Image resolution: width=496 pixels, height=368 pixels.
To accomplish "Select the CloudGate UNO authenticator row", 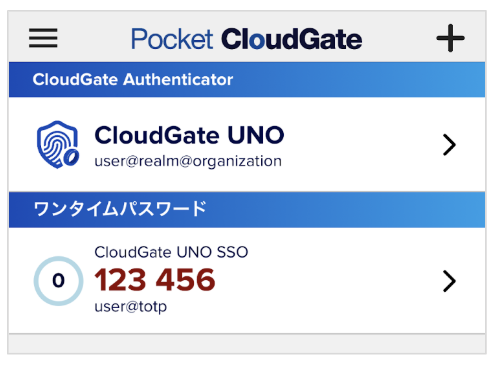I will [x=247, y=144].
